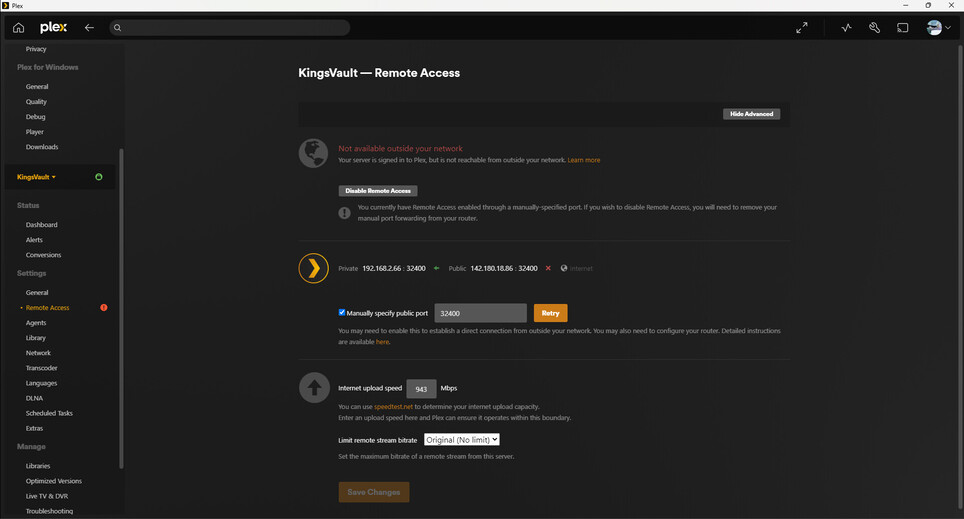Open the Alerts page
The height and width of the screenshot is (519, 964).
(x=34, y=240)
